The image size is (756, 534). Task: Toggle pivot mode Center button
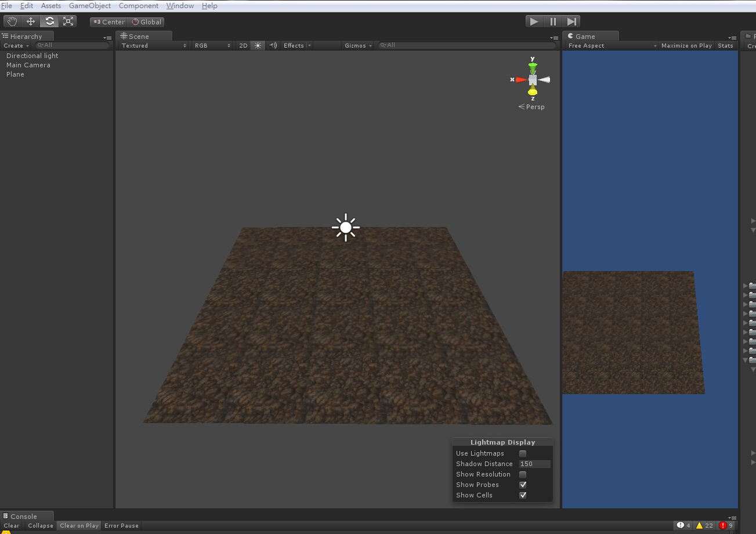[109, 22]
